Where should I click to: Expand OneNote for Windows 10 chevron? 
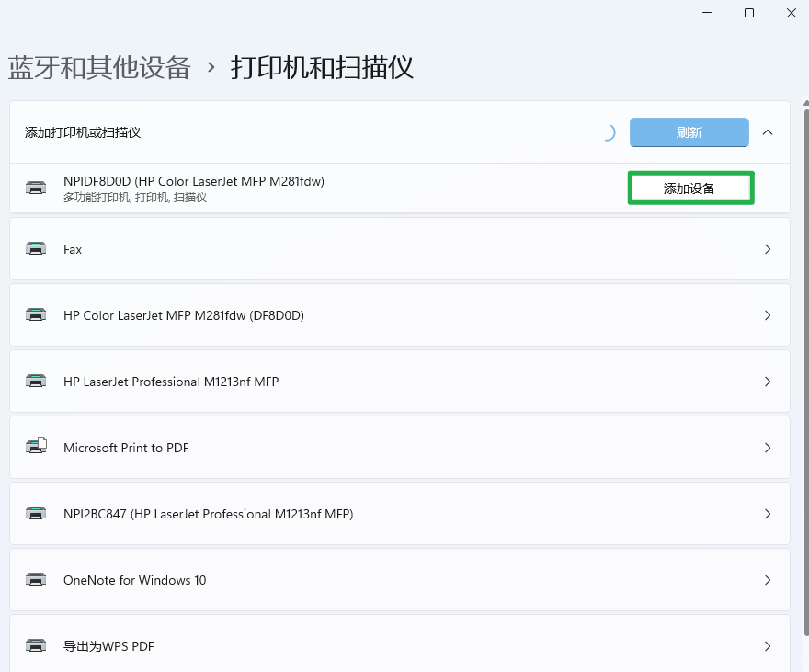[x=768, y=580]
